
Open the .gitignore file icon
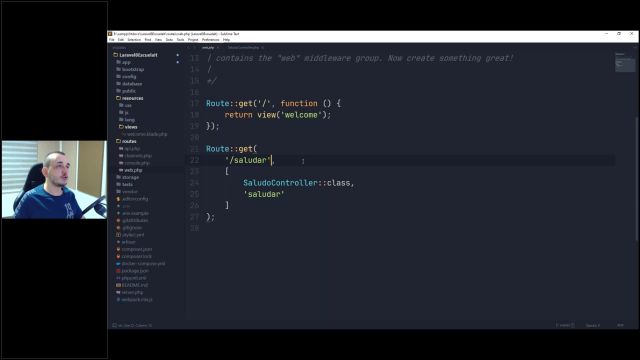pos(118,228)
